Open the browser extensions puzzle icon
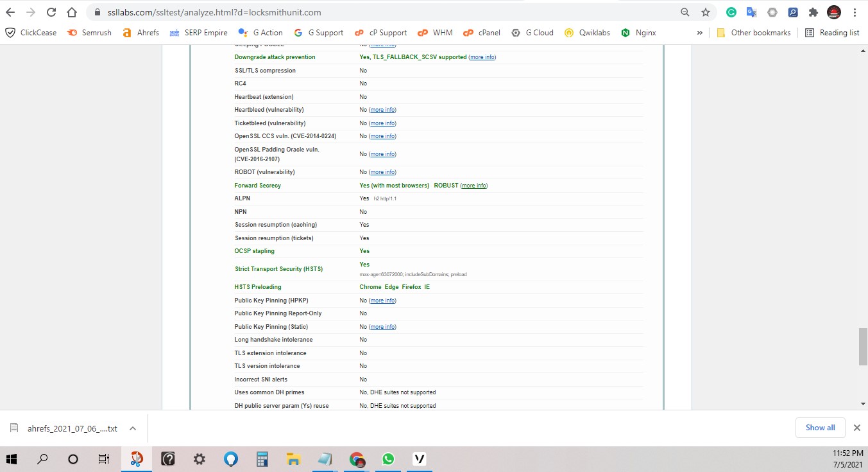Viewport: 868px width, 472px height. coord(812,12)
